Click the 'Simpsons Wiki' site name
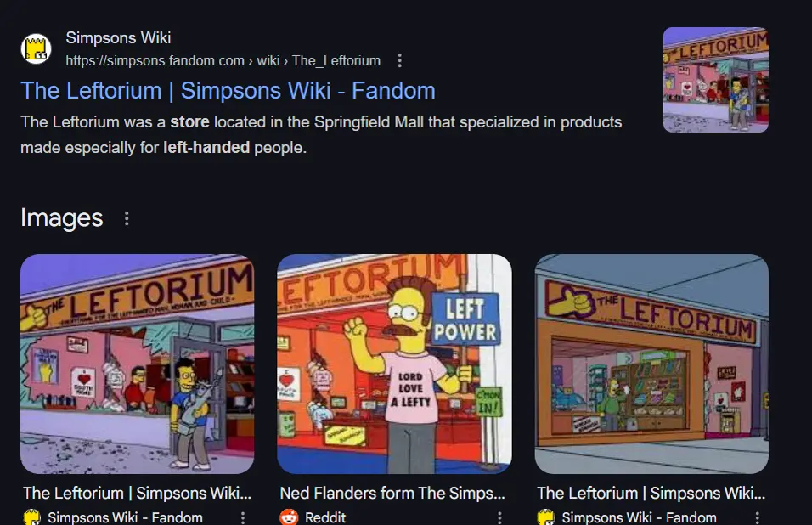Viewport: 812px width, 525px height. click(x=118, y=37)
